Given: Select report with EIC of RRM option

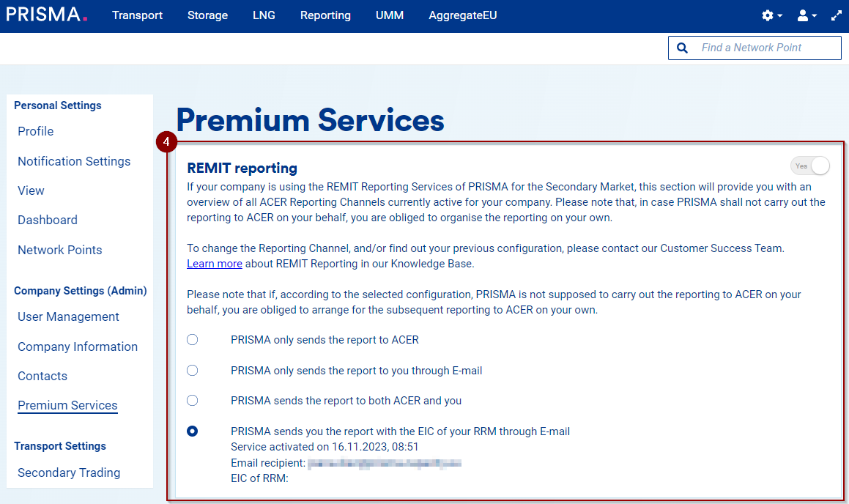Looking at the screenshot, I should (192, 431).
